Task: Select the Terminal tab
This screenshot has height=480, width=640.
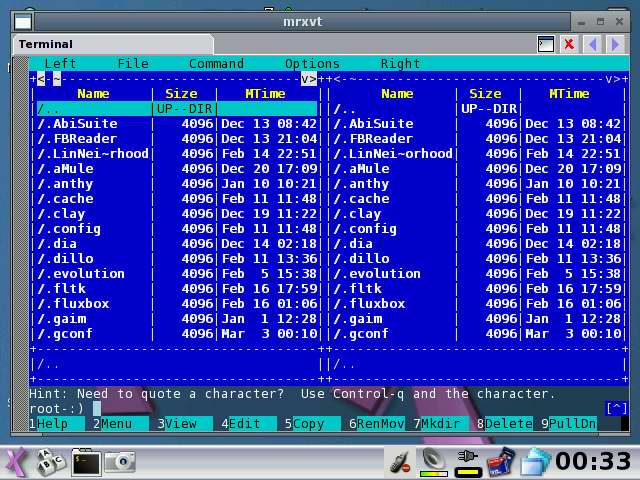Action: (x=46, y=44)
